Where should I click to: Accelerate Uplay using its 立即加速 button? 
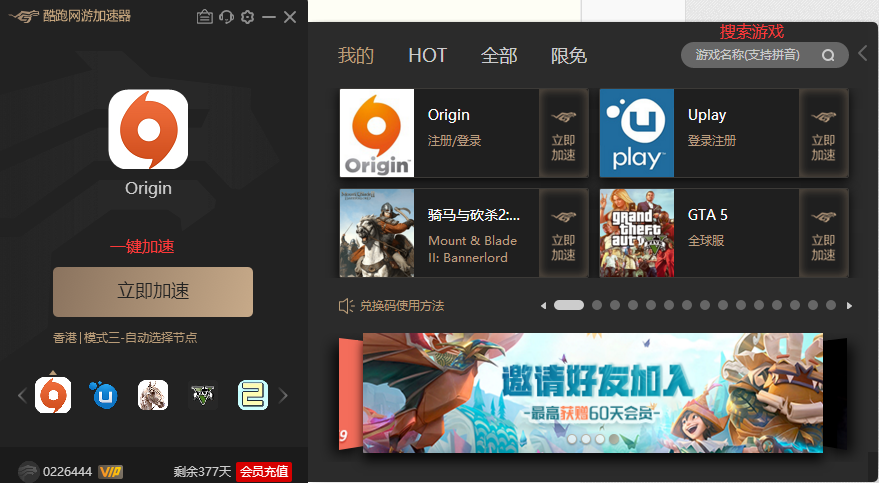pos(824,133)
